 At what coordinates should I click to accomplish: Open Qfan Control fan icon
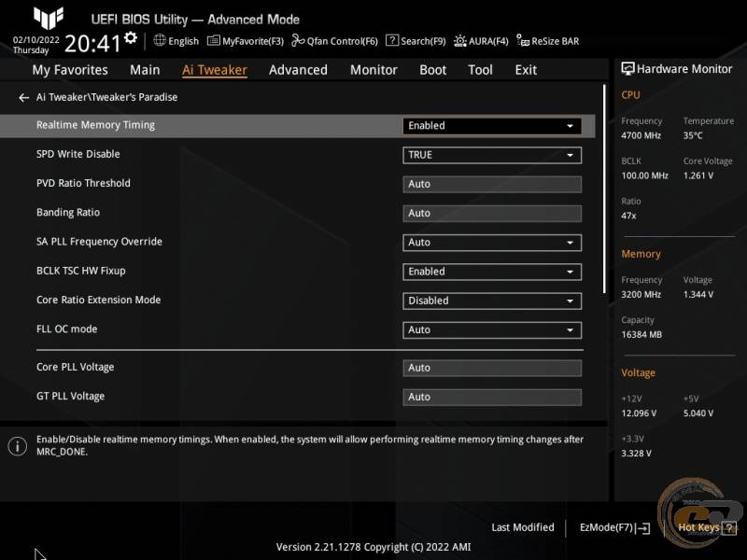click(298, 41)
